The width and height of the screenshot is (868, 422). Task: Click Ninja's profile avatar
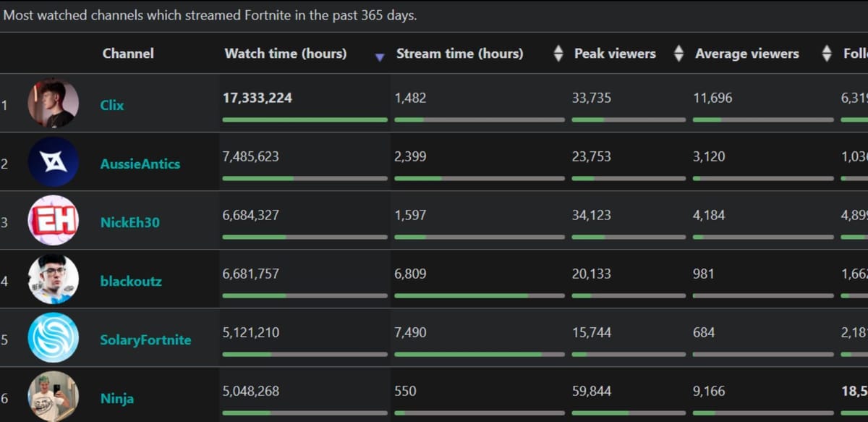(53, 396)
